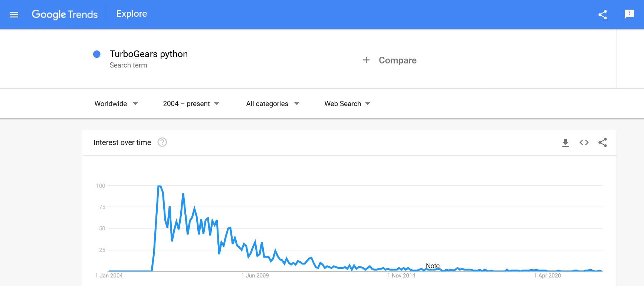Image resolution: width=644 pixels, height=286 pixels.
Task: Expand the All categories dropdown
Action: click(x=272, y=104)
